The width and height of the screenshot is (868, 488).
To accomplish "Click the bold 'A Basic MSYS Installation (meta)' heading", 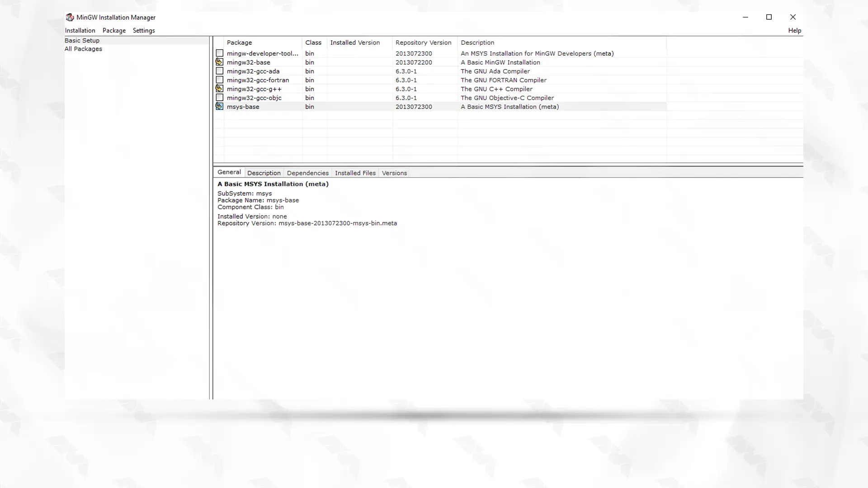I will coord(273,184).
